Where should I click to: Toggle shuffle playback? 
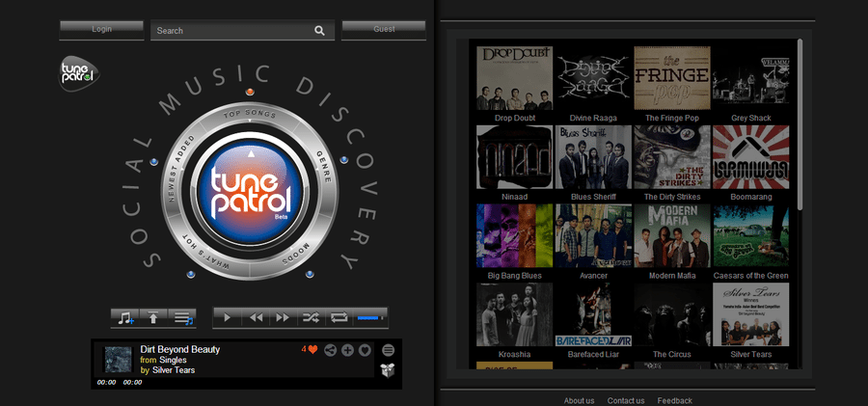[x=312, y=317]
